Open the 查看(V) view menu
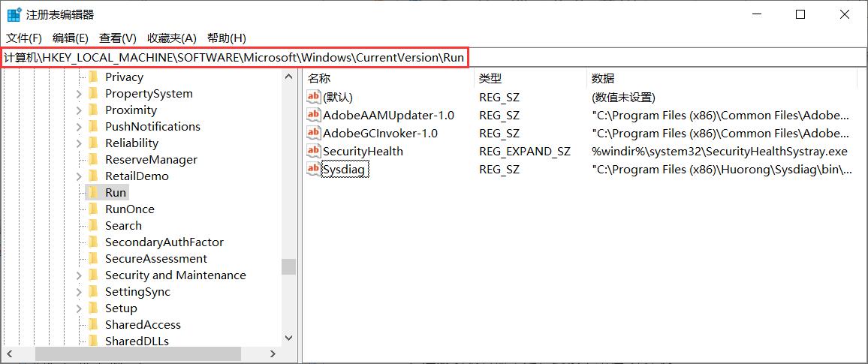Image resolution: width=868 pixels, height=364 pixels. [118, 38]
